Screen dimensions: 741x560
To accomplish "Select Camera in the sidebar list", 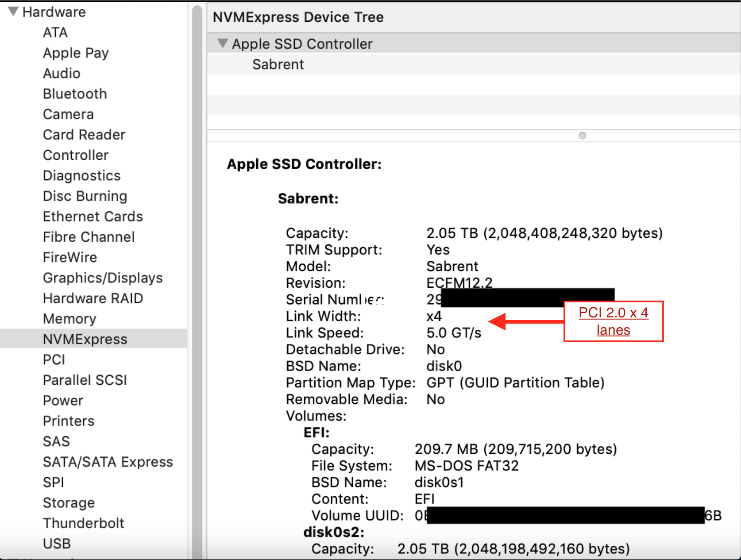I will (x=68, y=114).
